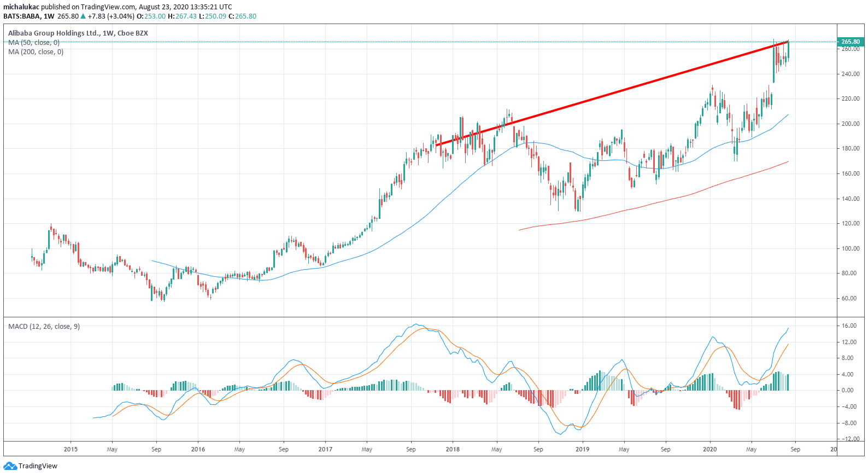Click the 60.00 price axis label
The height and width of the screenshot is (476, 868).
tap(849, 298)
